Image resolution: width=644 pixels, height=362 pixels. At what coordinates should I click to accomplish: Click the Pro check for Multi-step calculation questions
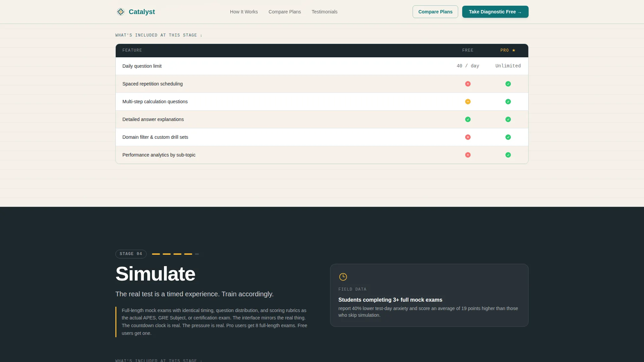click(508, 102)
